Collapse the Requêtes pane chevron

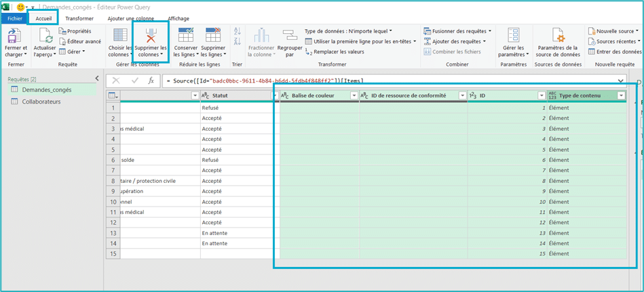point(97,79)
